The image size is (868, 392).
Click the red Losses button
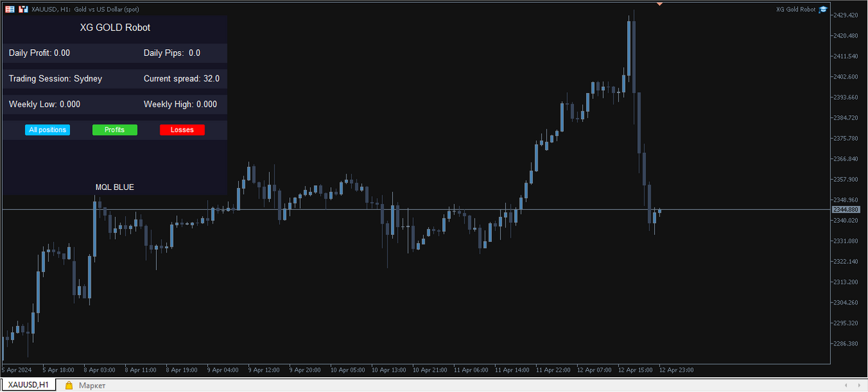coord(182,130)
